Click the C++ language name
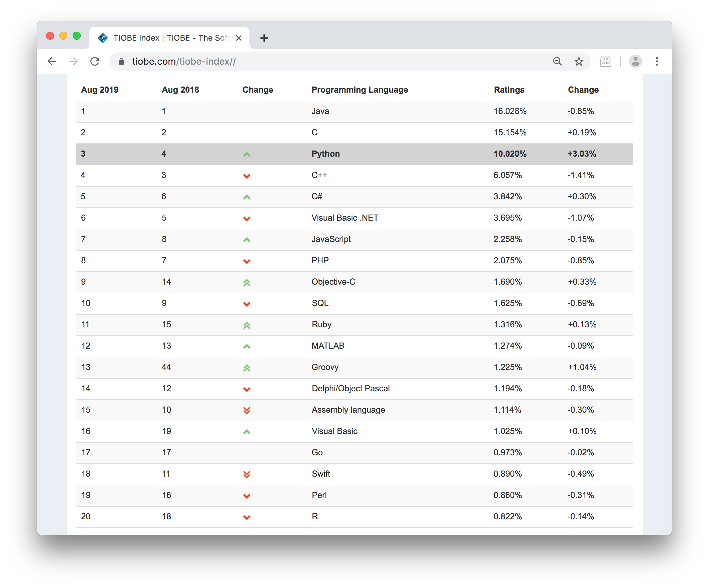Image resolution: width=709 pixels, height=588 pixels. 319,175
